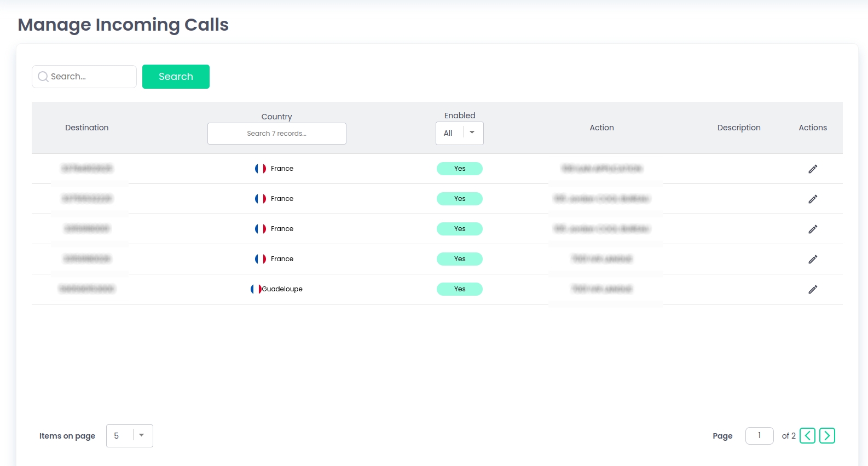Image resolution: width=868 pixels, height=466 pixels.
Task: Click the Yes badge in third row
Action: (x=460, y=229)
